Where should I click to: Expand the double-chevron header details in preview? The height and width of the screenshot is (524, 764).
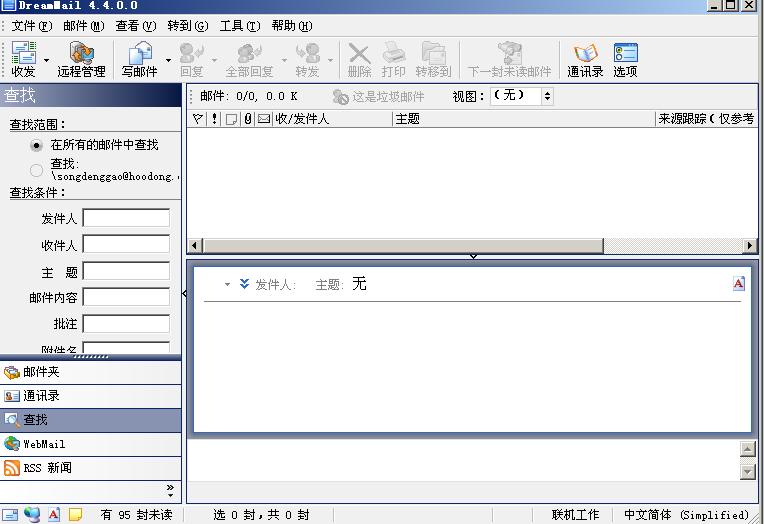[244, 284]
